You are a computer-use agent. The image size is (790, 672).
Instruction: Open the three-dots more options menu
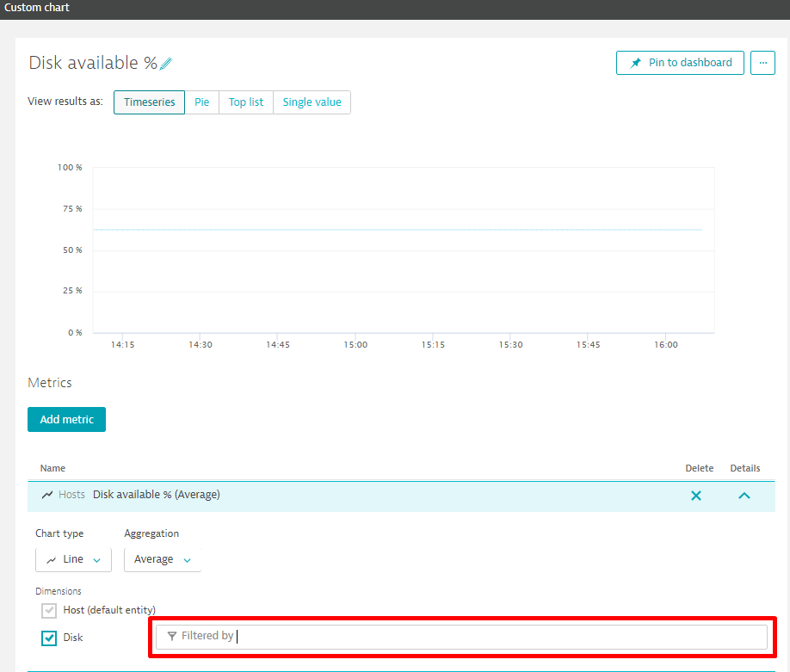[x=762, y=63]
